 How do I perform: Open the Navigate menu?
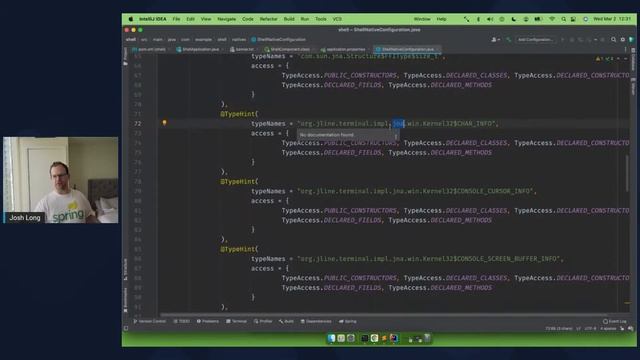pyautogui.click(x=227, y=19)
